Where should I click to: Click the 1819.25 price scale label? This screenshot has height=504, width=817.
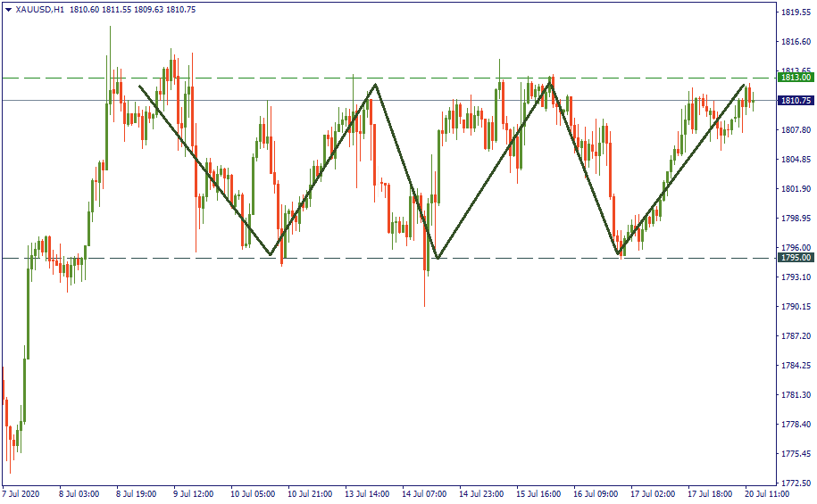(x=795, y=12)
